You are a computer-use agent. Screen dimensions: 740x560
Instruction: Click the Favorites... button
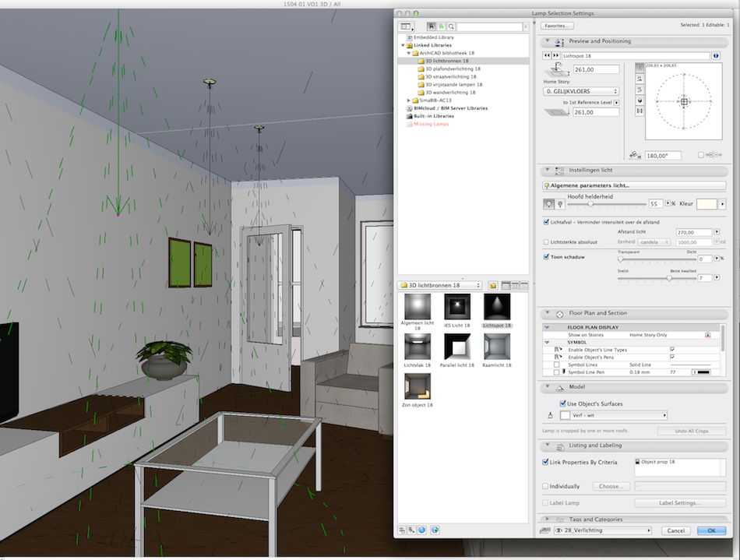tap(557, 26)
